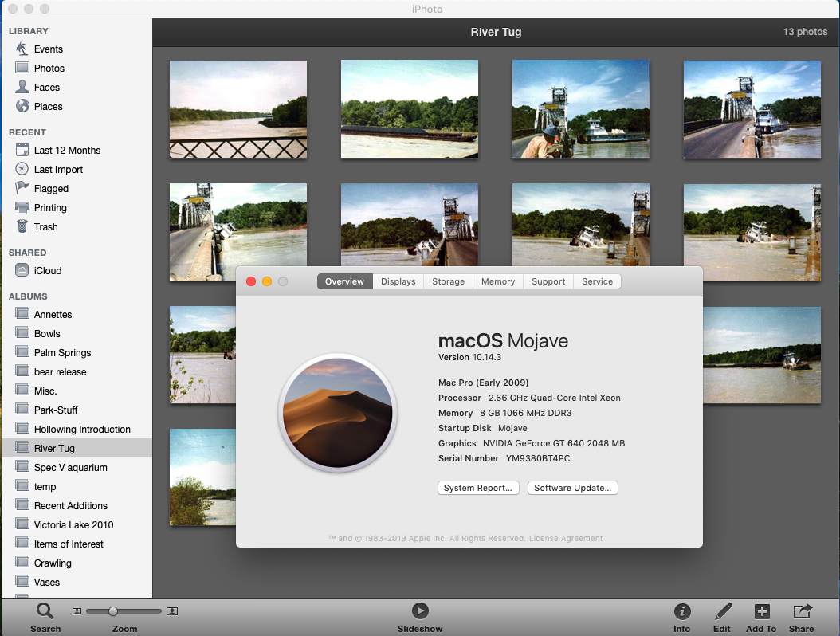This screenshot has width=840, height=636.
Task: Select the second-row thumbnail above the Support tab
Action: (581, 225)
